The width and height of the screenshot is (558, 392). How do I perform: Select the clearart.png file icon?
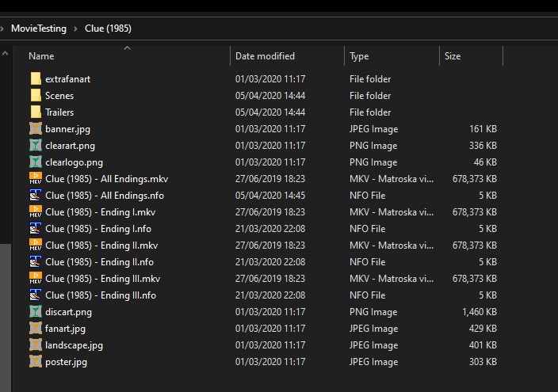[x=36, y=146]
